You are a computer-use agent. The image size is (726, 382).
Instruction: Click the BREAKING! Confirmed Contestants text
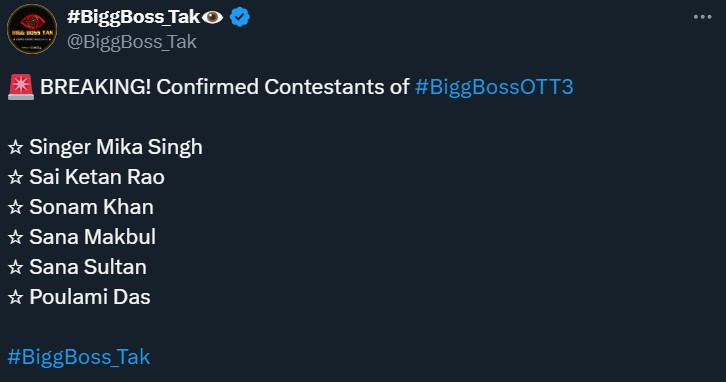225,87
